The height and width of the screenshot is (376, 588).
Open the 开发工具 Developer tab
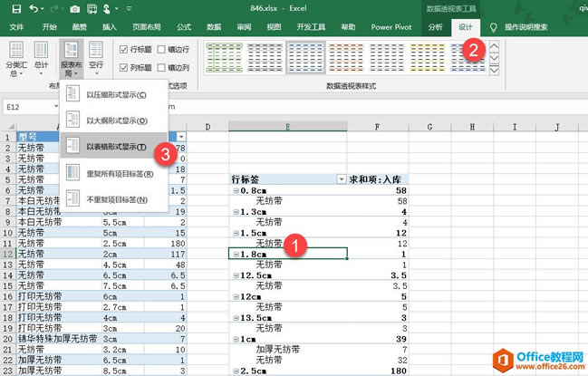311,27
